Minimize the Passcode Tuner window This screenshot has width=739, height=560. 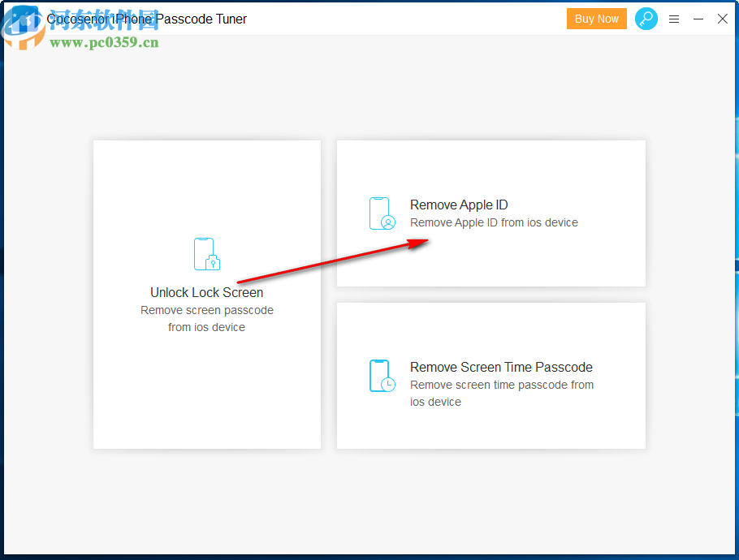698,19
